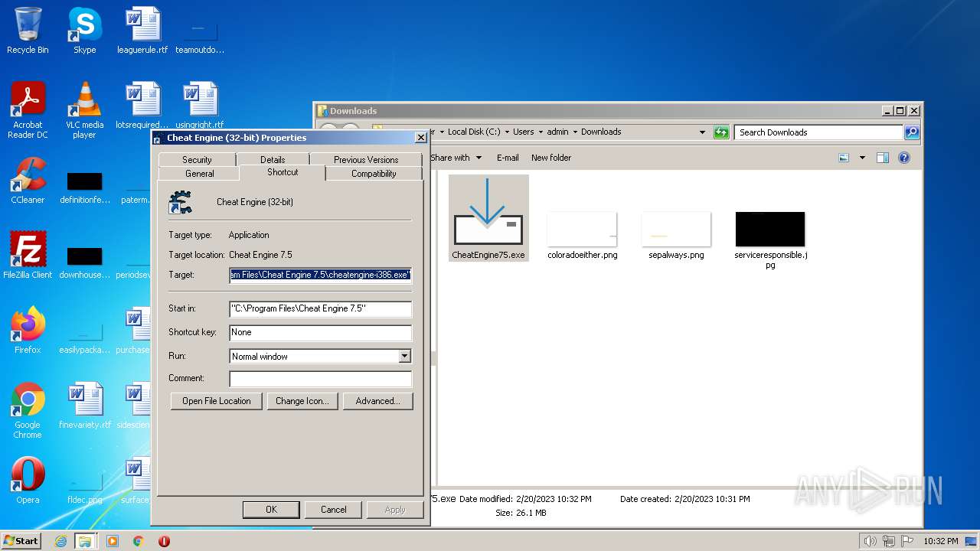Launch VLC media player shortcut

[x=84, y=110]
